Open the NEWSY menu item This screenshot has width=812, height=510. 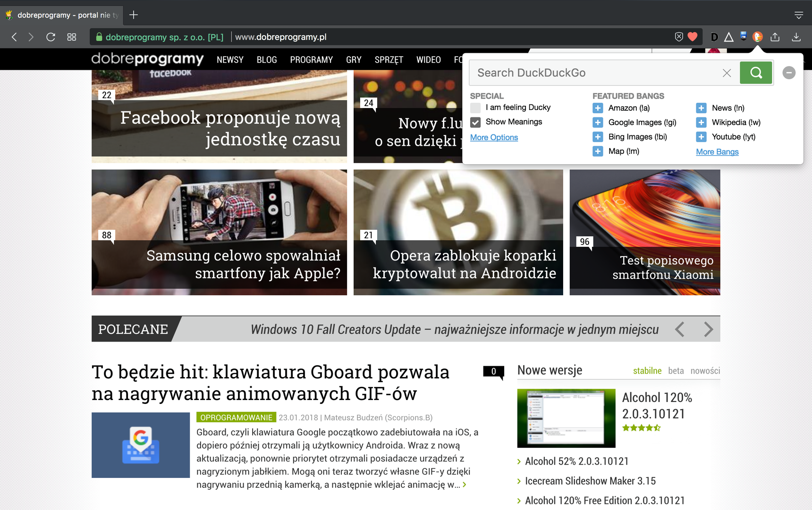(x=230, y=60)
